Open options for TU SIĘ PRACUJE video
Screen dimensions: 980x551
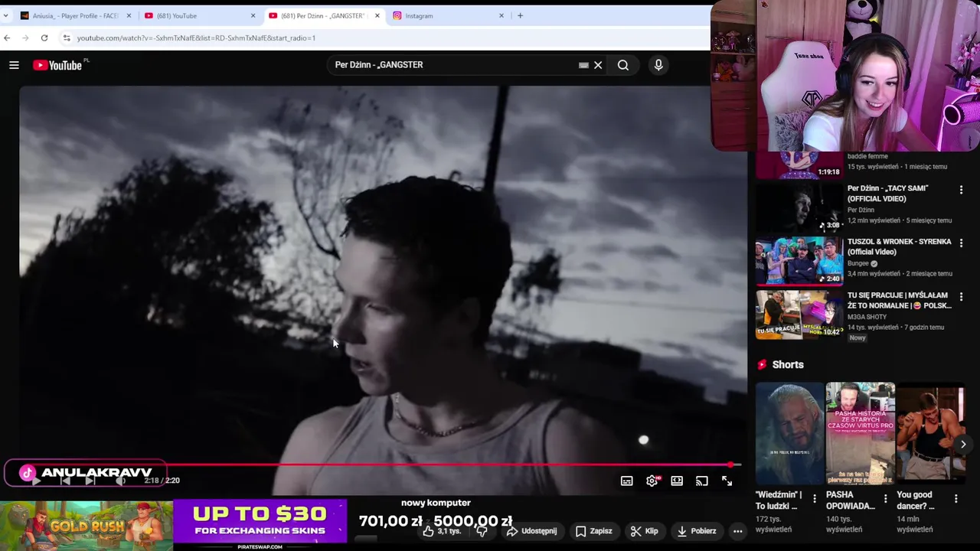961,297
